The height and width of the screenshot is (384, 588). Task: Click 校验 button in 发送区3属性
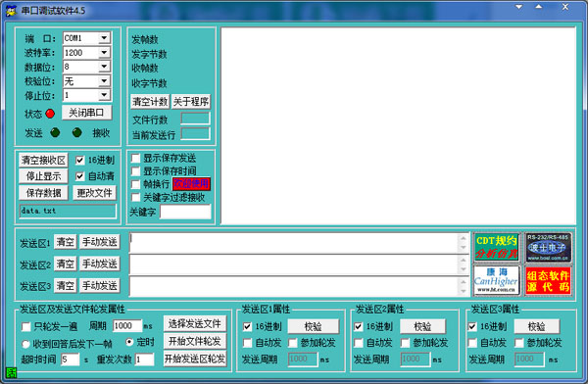[537, 326]
